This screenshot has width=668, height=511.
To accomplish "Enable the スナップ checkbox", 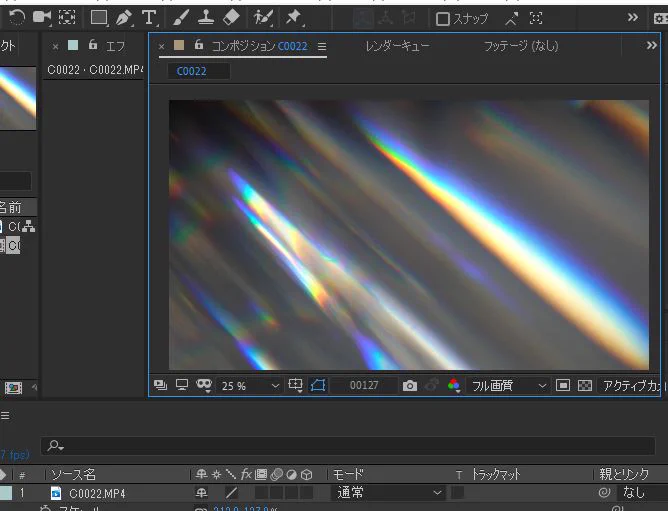I will 443,19.
